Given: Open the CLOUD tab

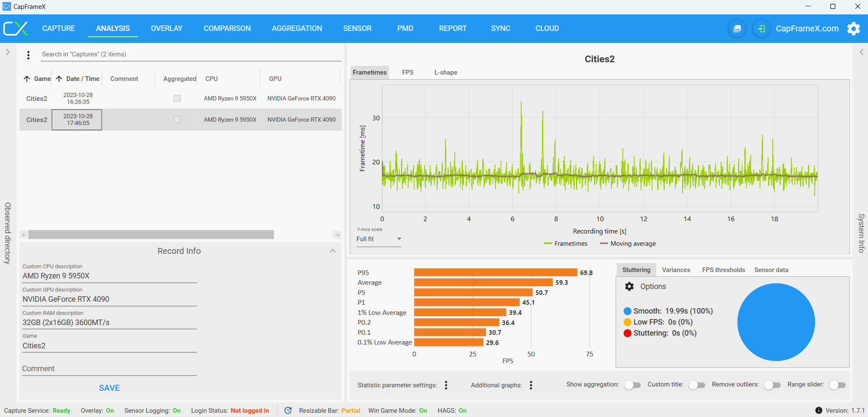Looking at the screenshot, I should coord(547,28).
